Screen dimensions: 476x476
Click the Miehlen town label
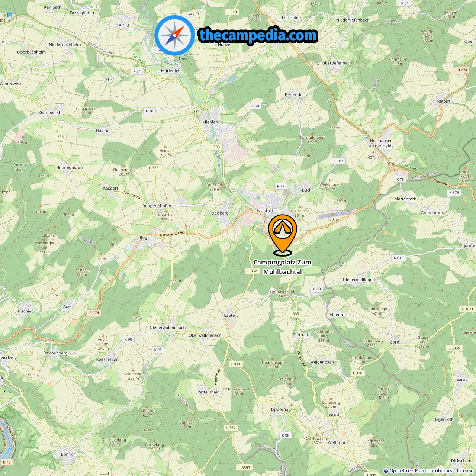210,122
